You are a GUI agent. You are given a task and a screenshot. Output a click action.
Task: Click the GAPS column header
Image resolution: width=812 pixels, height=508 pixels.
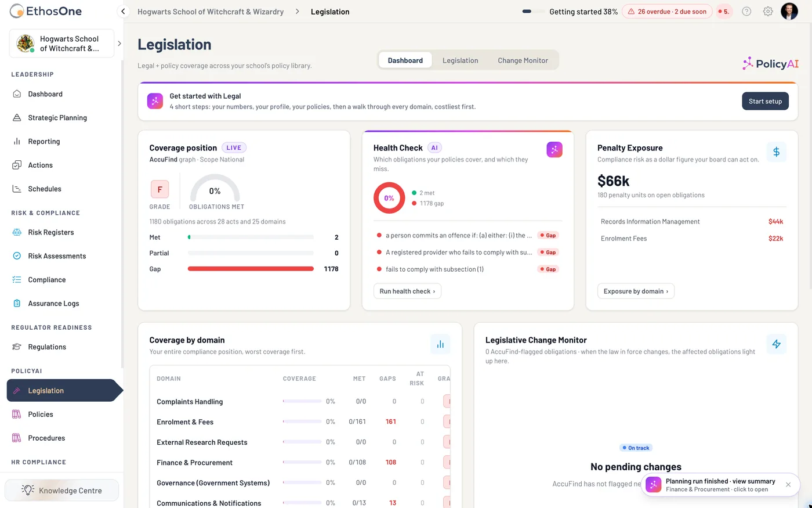coord(387,379)
